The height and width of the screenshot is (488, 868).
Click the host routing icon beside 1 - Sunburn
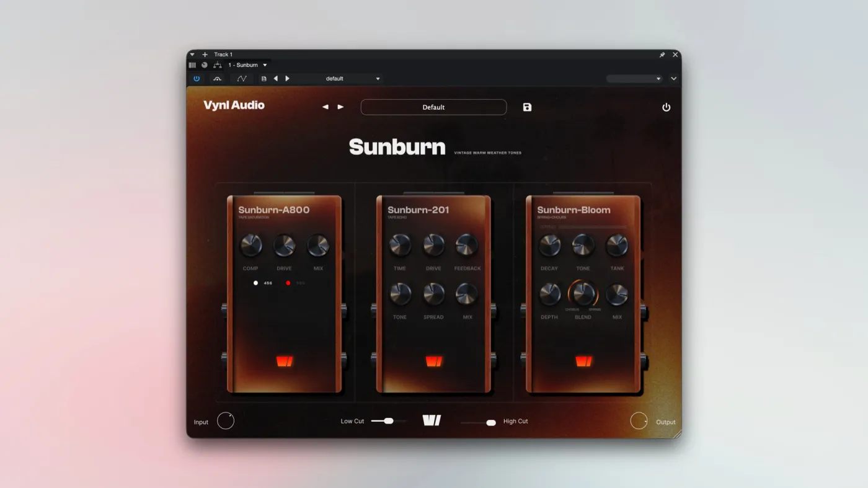point(218,65)
